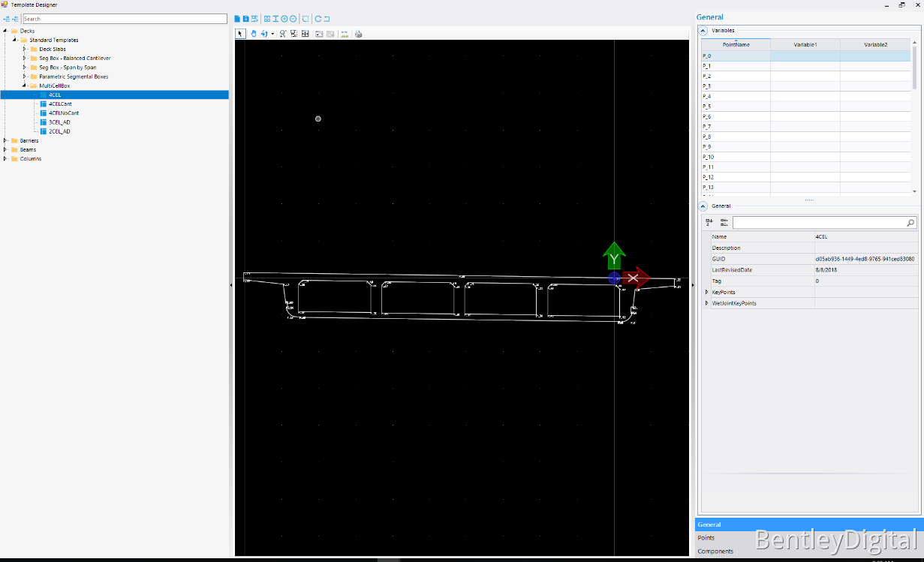Switch to the General tab
The image size is (924, 562).
click(x=809, y=524)
